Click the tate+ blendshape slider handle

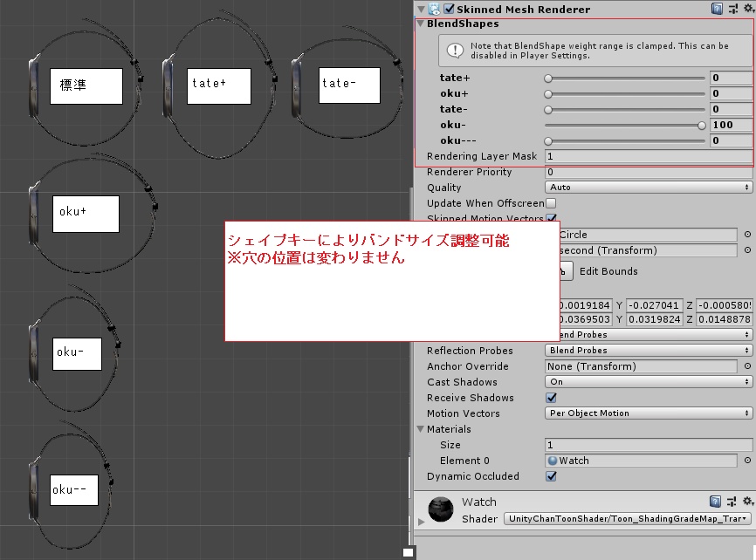click(548, 79)
